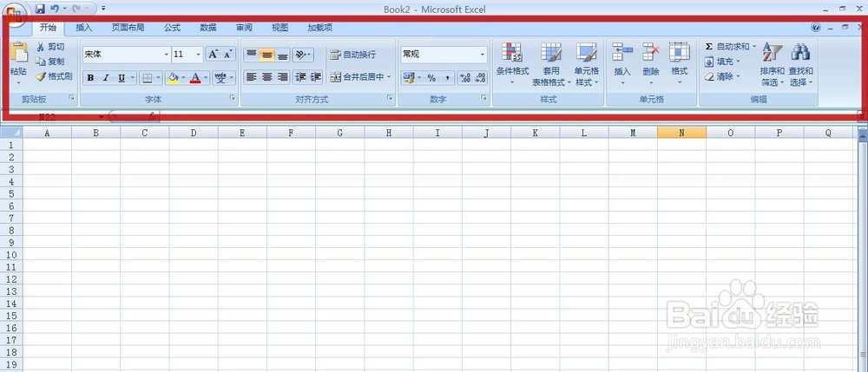Open the 页面布局 tab
The width and height of the screenshot is (868, 372).
128,28
